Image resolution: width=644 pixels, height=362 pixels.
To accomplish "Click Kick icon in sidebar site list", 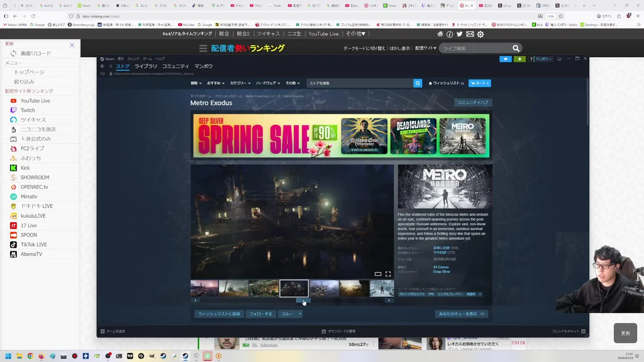I will 14,168.
